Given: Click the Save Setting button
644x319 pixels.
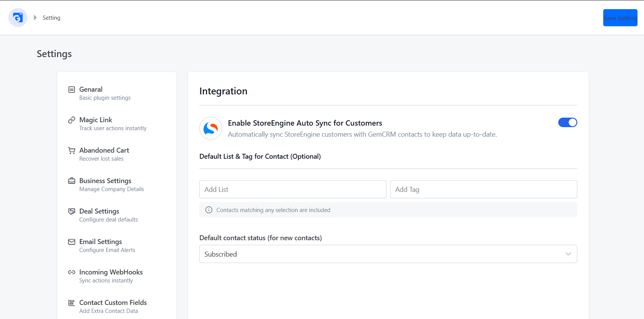Looking at the screenshot, I should click(x=620, y=18).
